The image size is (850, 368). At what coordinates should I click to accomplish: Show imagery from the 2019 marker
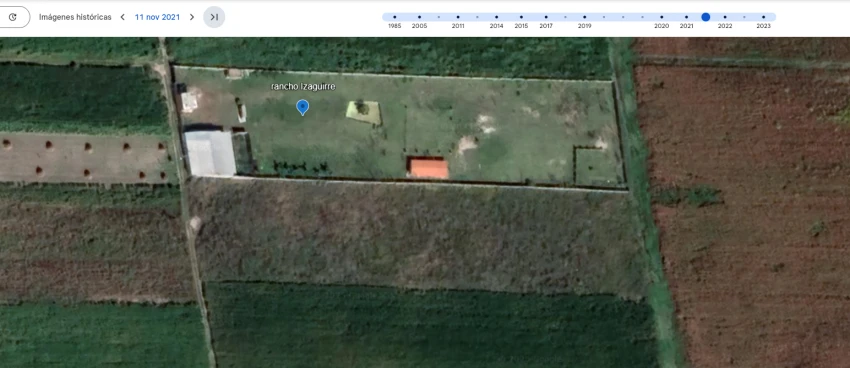tap(584, 17)
